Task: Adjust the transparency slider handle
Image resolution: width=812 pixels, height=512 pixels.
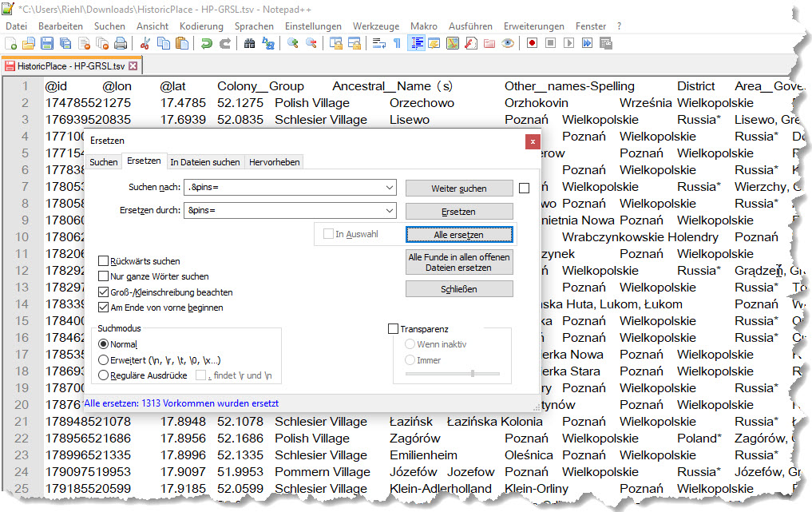Action: tap(473, 373)
